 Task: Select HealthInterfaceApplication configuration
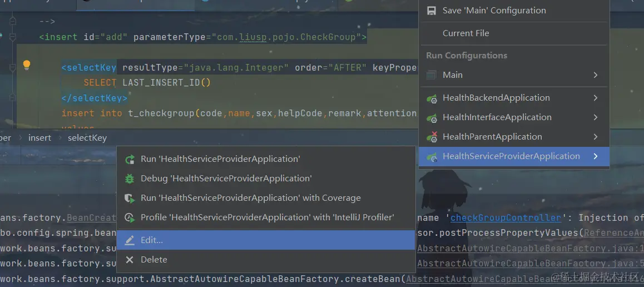pos(514,117)
